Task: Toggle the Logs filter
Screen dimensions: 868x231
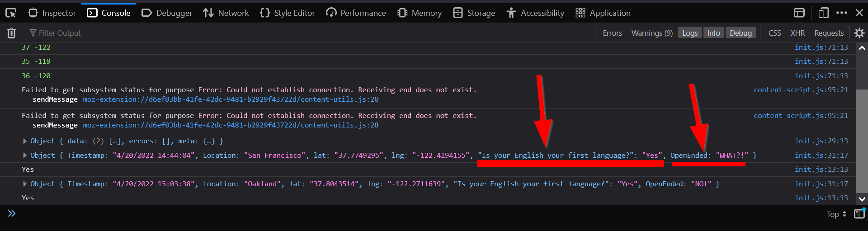Action: (x=689, y=33)
